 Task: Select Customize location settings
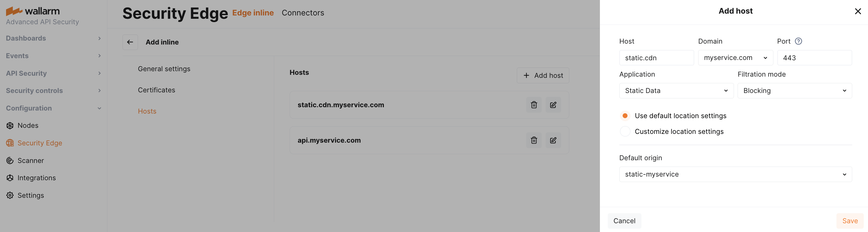(x=625, y=131)
